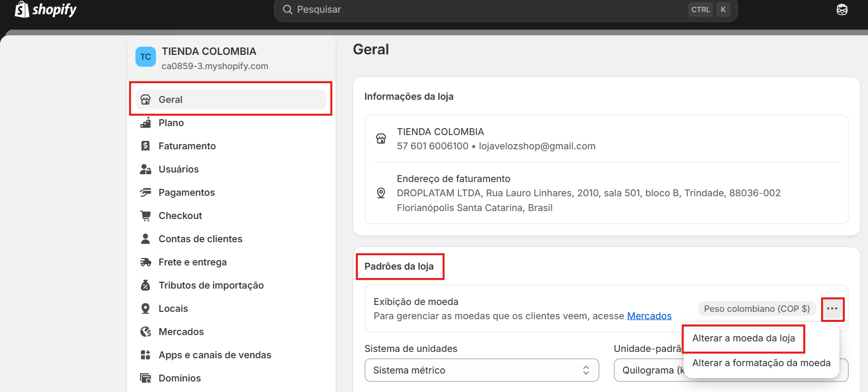Click the Mercados globe icon
The height and width of the screenshot is (392, 868).
tap(145, 332)
